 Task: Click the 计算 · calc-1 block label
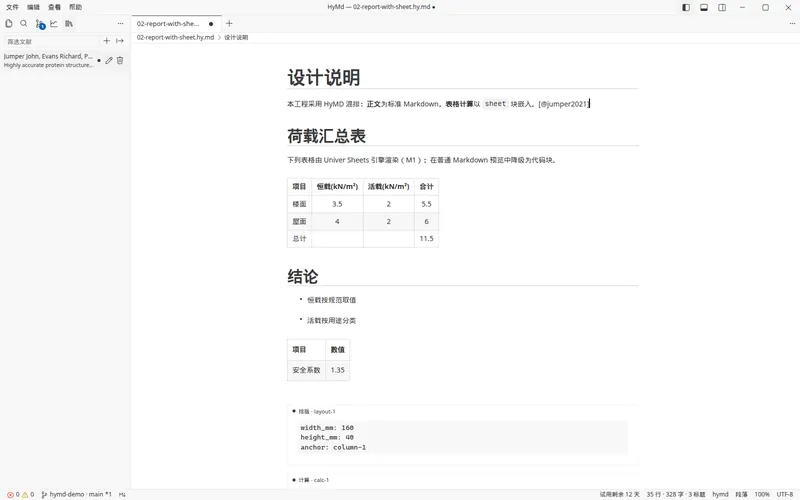(x=314, y=480)
